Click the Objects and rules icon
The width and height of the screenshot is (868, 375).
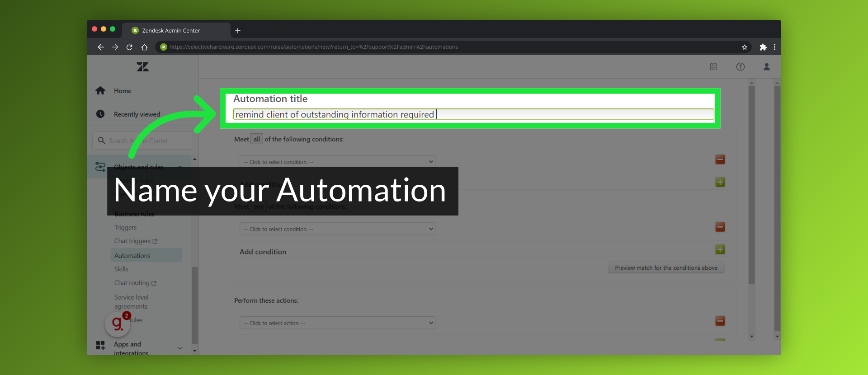coord(100,167)
